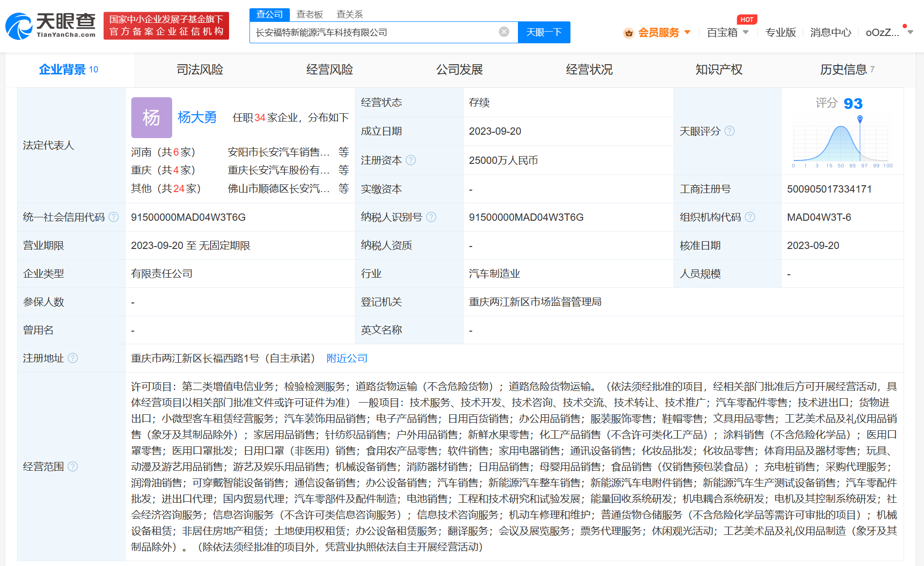
Task: Expand the 百宝箱 dropdown menu
Action: pos(728,33)
